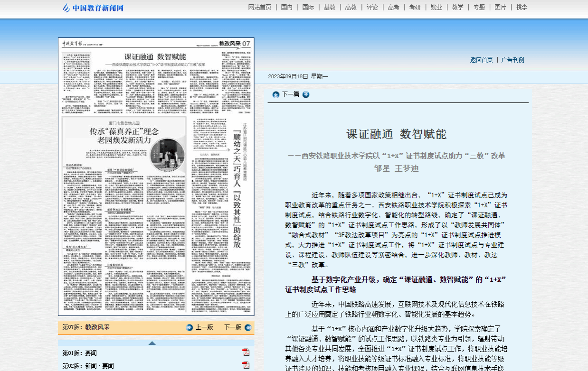Click the 中国教育新闻网 site logo
The image size is (588, 371).
94,8
